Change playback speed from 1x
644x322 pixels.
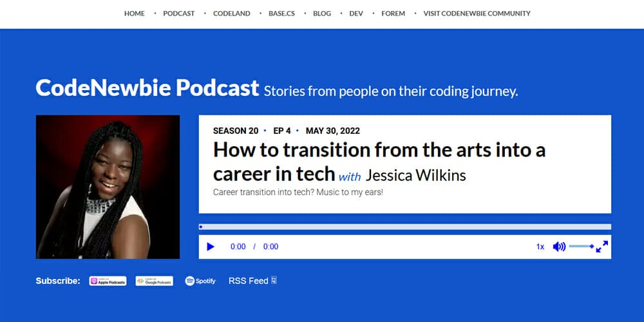click(x=540, y=247)
